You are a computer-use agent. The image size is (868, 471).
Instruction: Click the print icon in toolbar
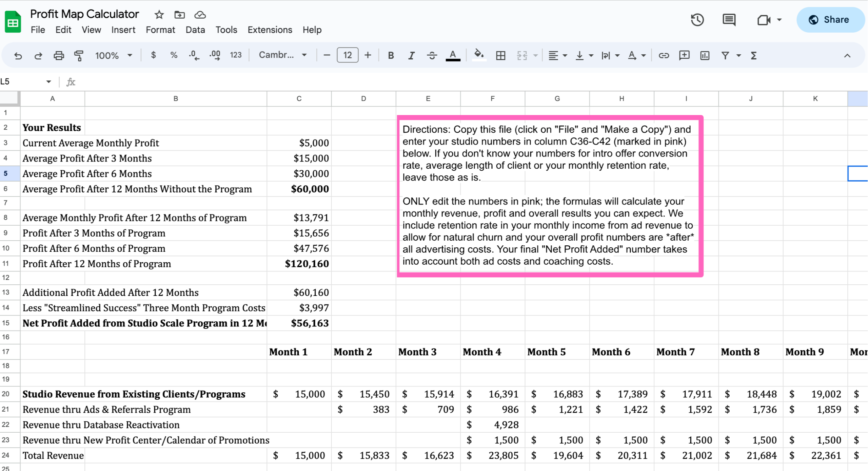click(59, 55)
